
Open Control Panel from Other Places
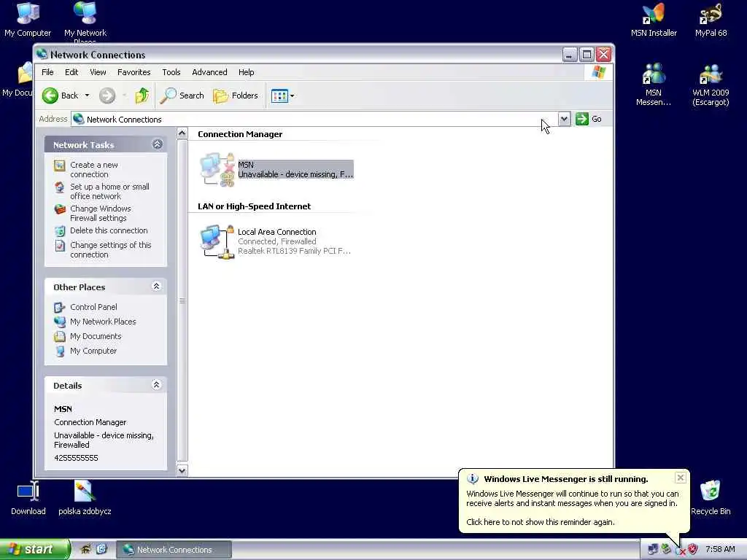pos(93,307)
